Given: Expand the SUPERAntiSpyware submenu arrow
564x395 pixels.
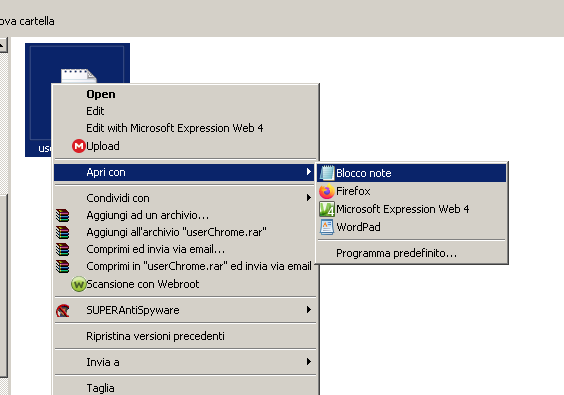Looking at the screenshot, I should (x=309, y=310).
